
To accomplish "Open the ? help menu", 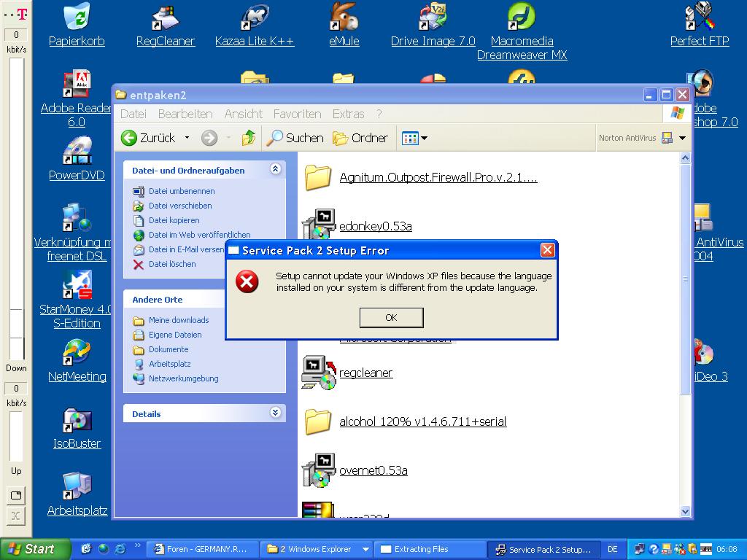I will click(x=379, y=114).
